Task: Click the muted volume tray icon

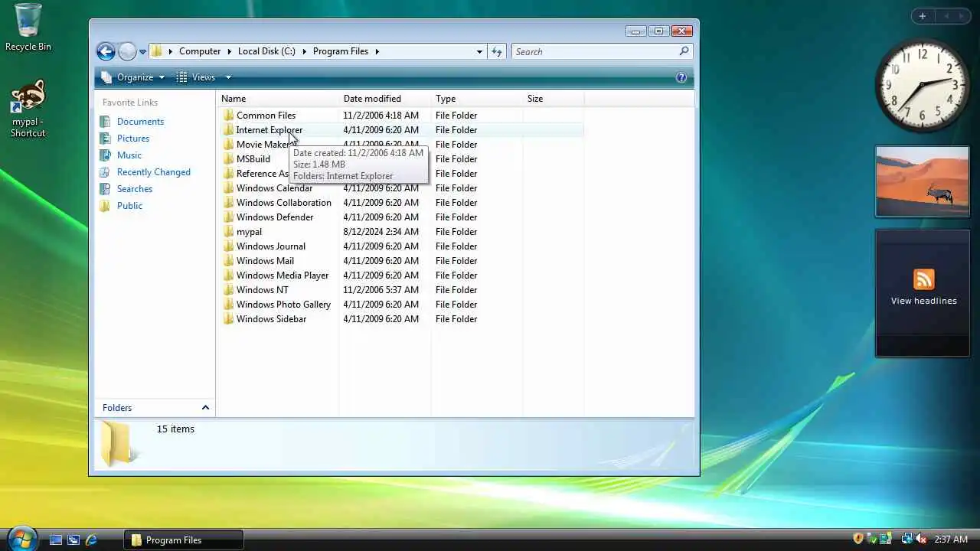Action: tap(921, 540)
